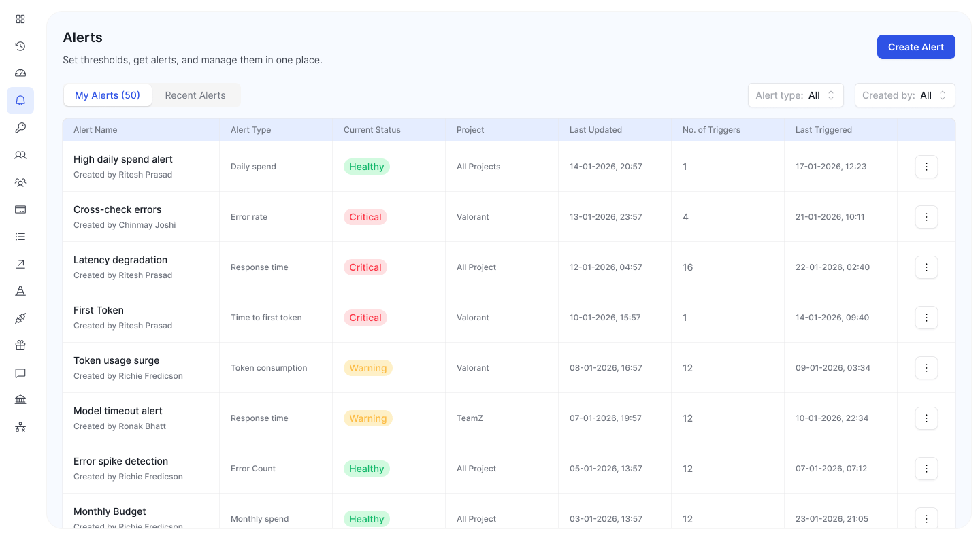Open the speedometer gauge icon in sidebar
This screenshot has height=540, width=980.
click(x=20, y=73)
